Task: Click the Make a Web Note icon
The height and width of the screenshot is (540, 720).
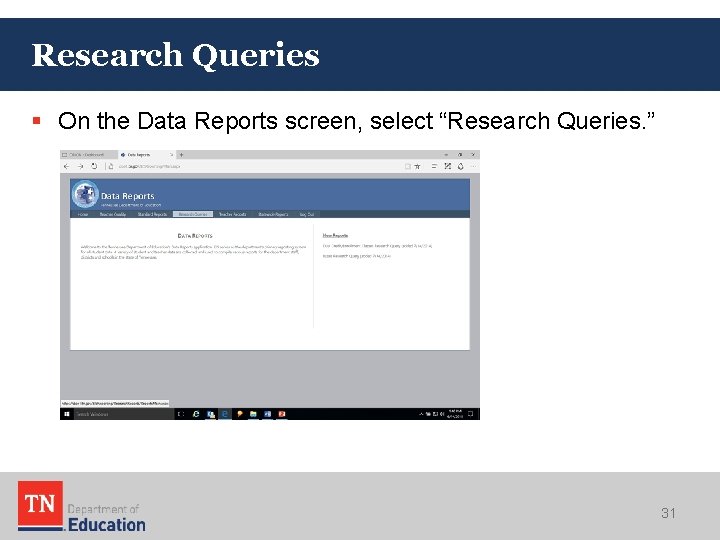Action: 448,166
